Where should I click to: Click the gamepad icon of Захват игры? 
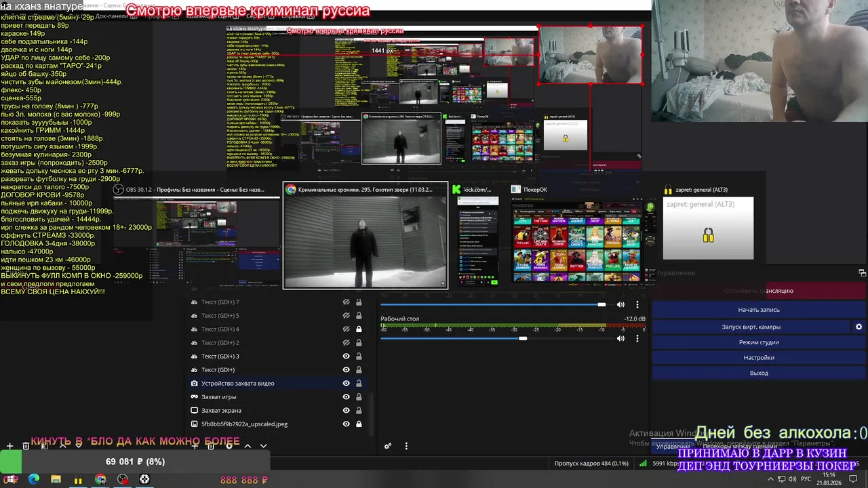click(x=195, y=397)
